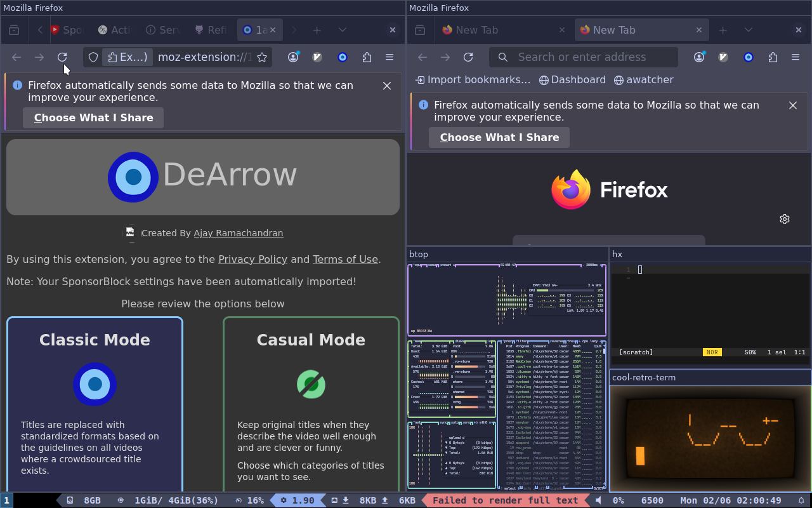The height and width of the screenshot is (508, 812).
Task: Click the CPU 16% status entry
Action: tap(249, 500)
